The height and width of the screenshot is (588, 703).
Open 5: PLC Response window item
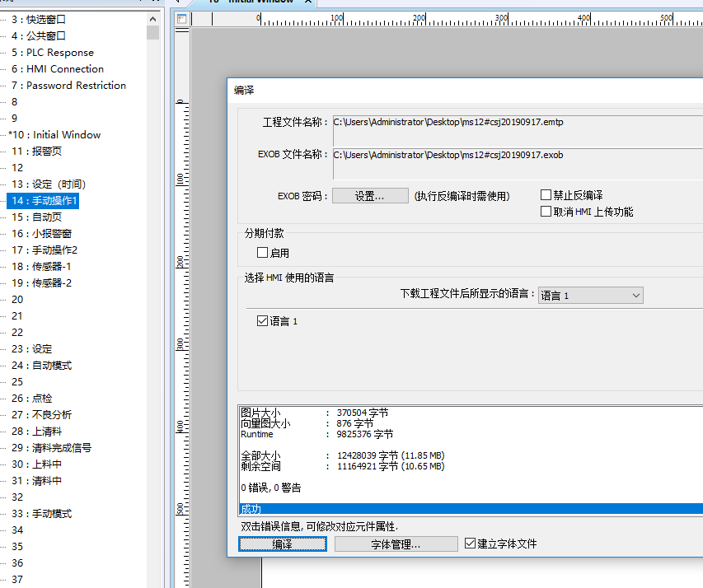59,53
